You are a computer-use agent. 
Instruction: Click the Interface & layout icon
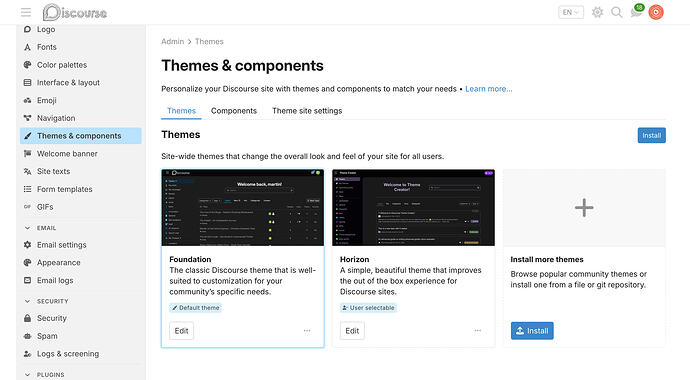coord(27,83)
